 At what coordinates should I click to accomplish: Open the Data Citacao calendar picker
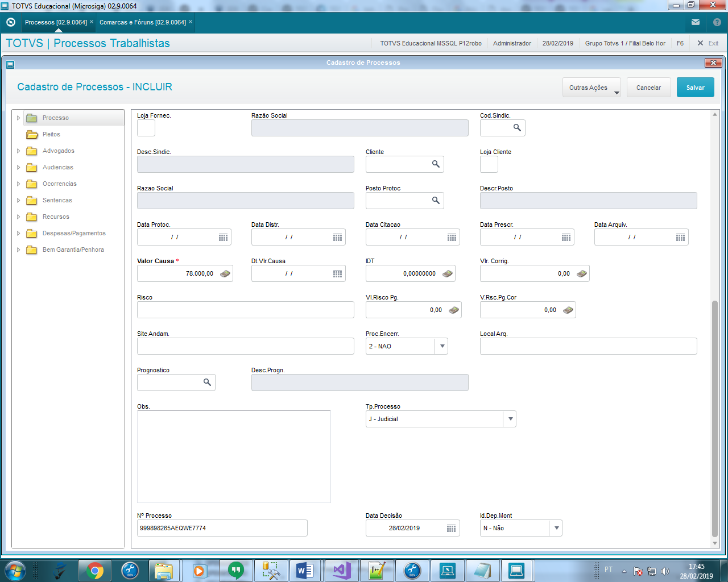pyautogui.click(x=452, y=237)
